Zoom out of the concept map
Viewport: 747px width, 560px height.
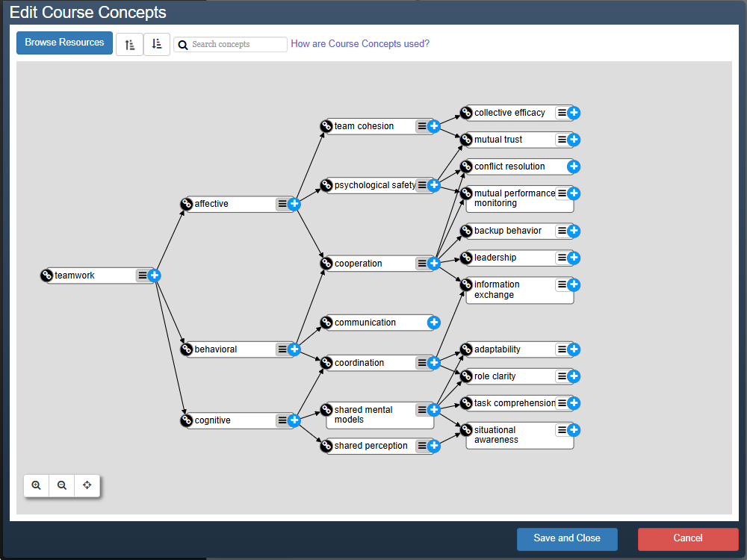point(62,485)
